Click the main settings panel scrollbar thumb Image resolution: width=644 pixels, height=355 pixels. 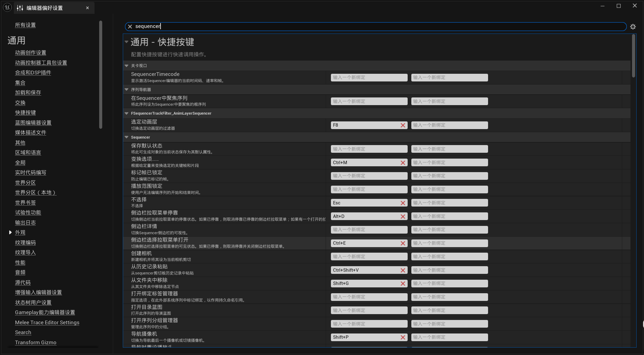coord(634,56)
